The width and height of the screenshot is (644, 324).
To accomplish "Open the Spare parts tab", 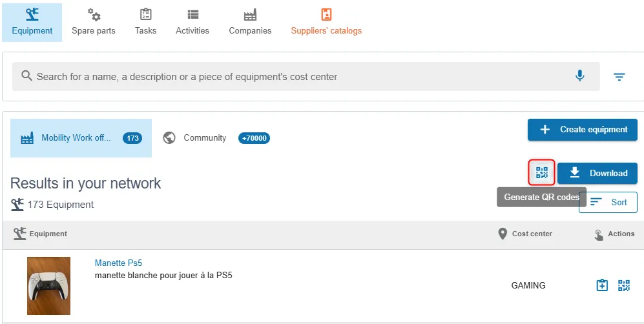I will pyautogui.click(x=94, y=23).
